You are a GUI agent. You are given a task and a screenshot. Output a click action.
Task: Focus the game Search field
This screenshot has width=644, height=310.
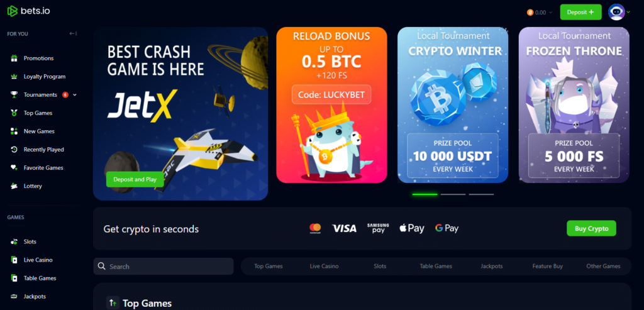[x=164, y=267]
